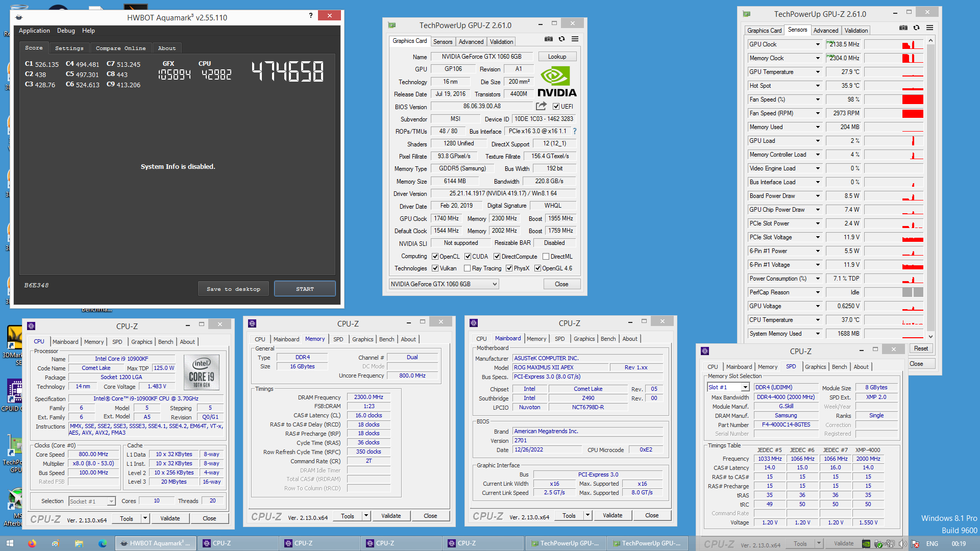This screenshot has height=551, width=980.
Task: Open the hamburger menu in GPU-Z Sensors window
Action: pyautogui.click(x=929, y=28)
